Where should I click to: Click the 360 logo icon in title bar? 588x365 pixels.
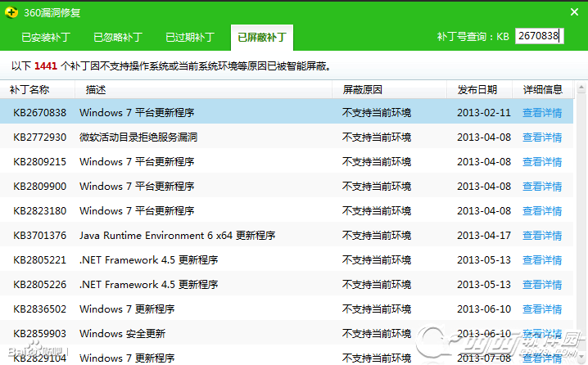pyautogui.click(x=11, y=12)
